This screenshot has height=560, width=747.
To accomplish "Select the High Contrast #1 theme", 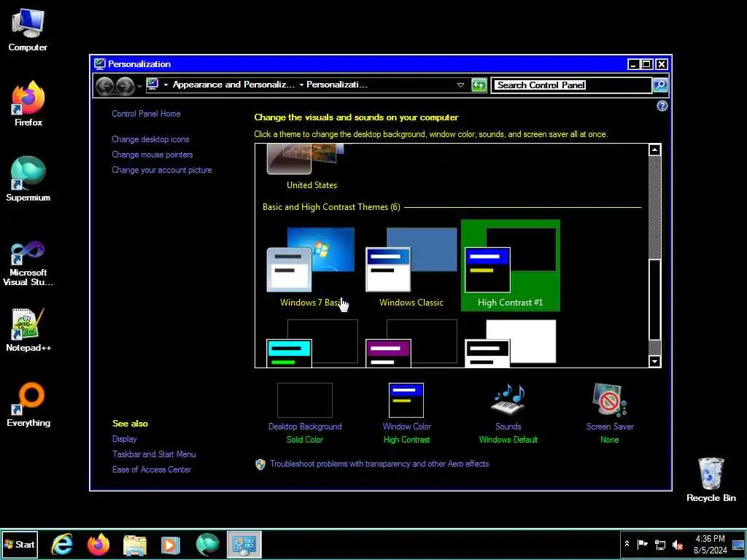I will click(x=510, y=265).
